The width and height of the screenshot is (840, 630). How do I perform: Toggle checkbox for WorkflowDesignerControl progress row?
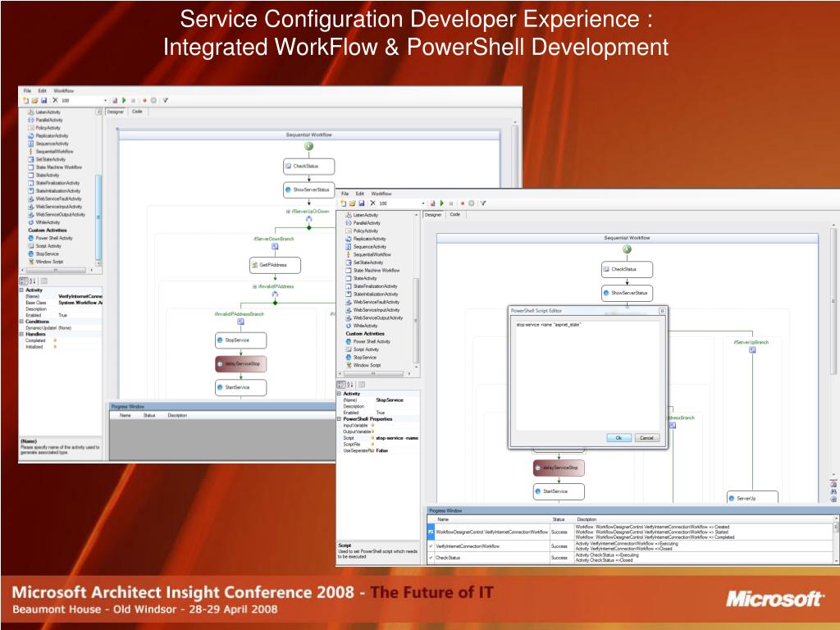pos(431,532)
